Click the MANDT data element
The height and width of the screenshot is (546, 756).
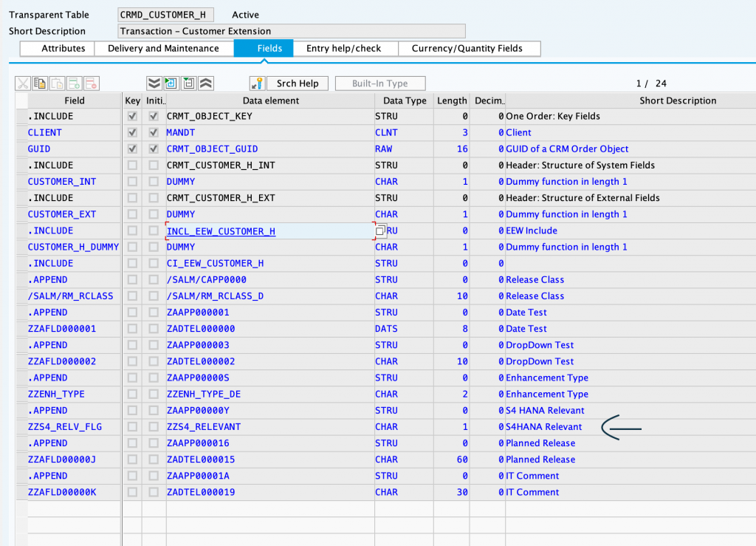tap(181, 133)
